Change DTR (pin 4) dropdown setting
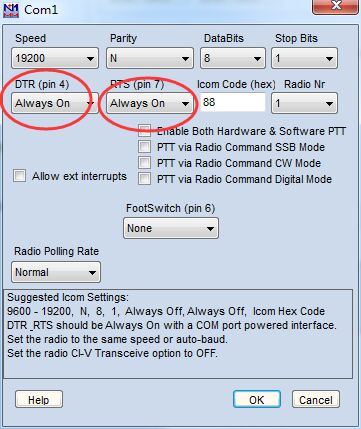The width and height of the screenshot is (361, 429). click(55, 103)
